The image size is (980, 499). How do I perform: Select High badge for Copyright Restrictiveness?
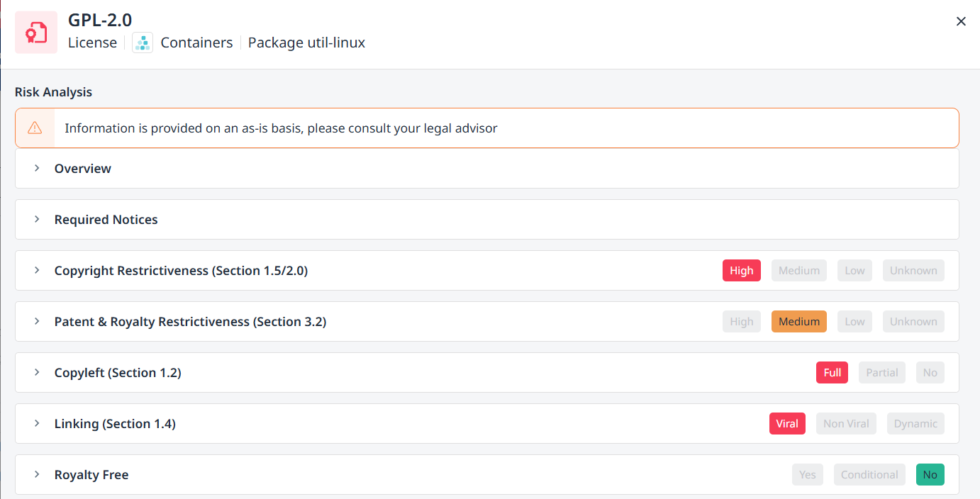pyautogui.click(x=741, y=271)
